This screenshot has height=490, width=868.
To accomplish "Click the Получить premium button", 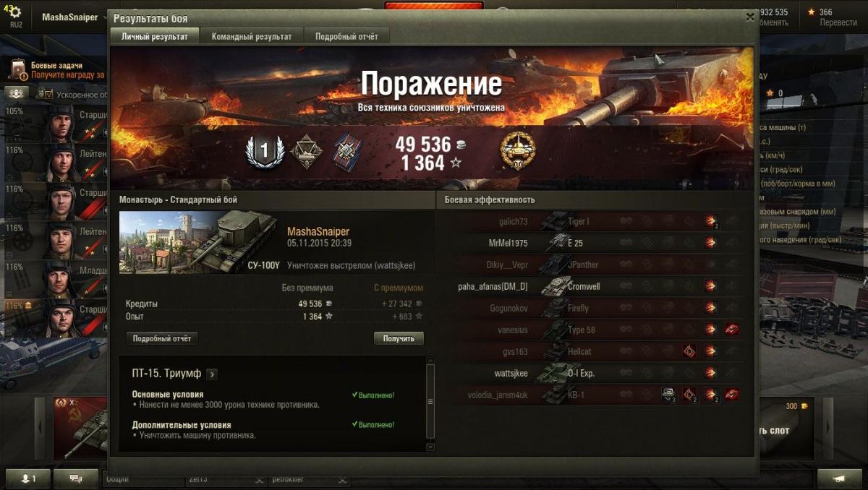I will pyautogui.click(x=399, y=338).
